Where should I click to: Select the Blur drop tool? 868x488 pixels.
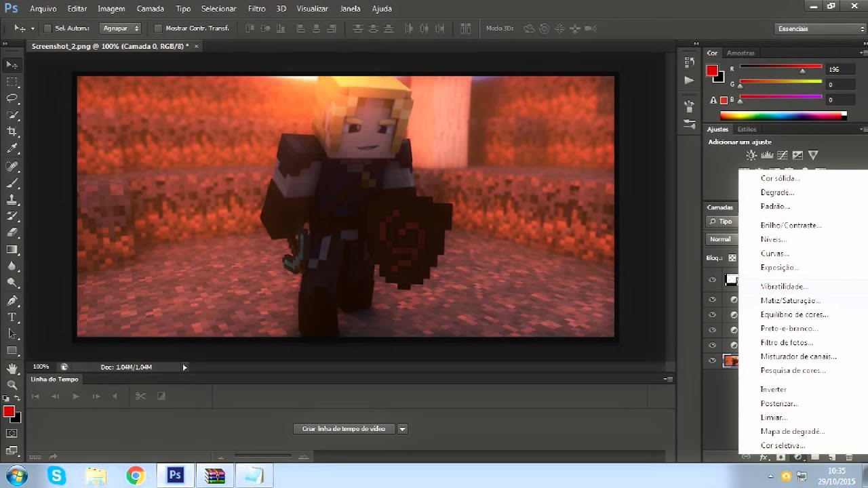(12, 266)
